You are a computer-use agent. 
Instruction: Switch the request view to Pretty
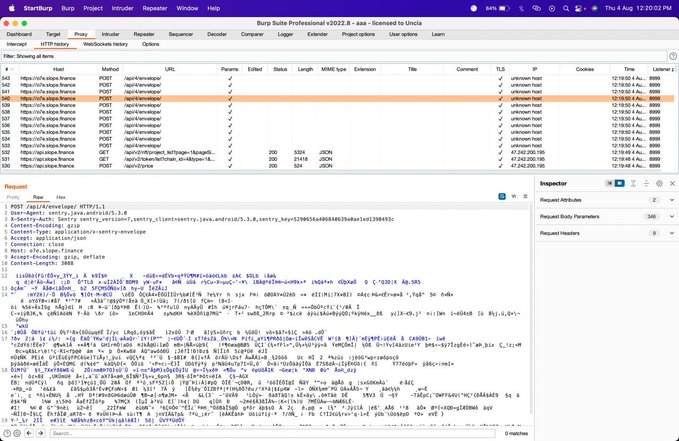pyautogui.click(x=13, y=197)
